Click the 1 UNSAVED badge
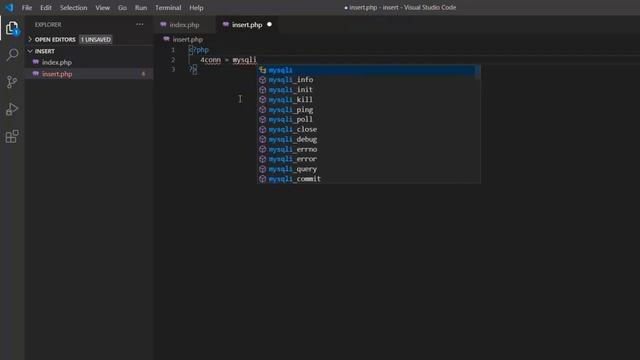640x360 pixels. [x=96, y=39]
